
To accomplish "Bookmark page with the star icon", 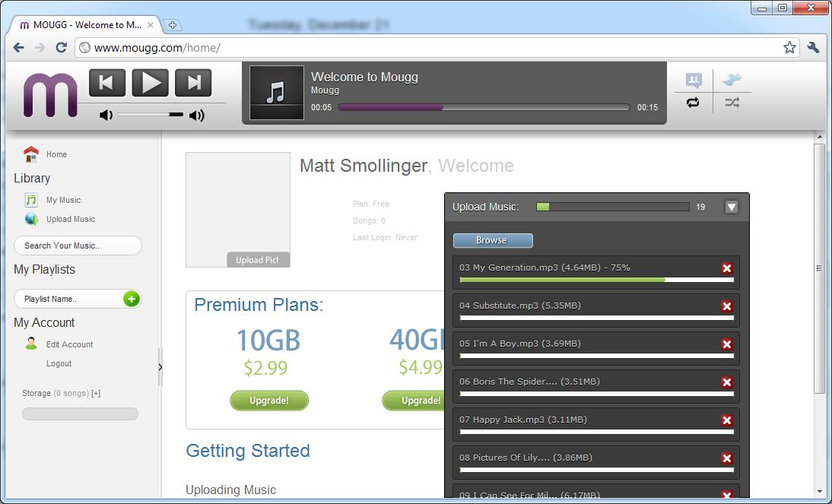I will click(789, 48).
